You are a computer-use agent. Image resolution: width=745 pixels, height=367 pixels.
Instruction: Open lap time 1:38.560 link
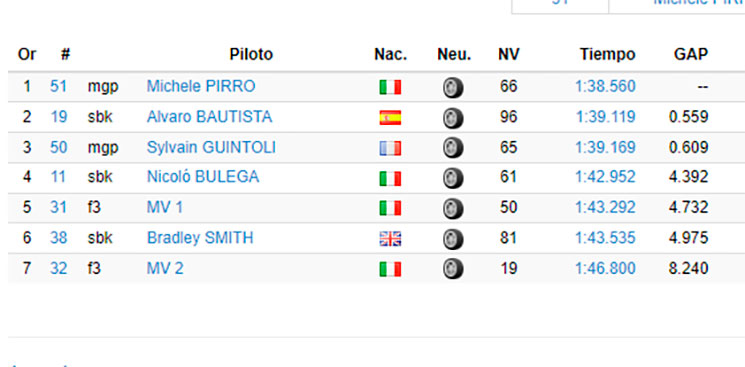coord(605,87)
